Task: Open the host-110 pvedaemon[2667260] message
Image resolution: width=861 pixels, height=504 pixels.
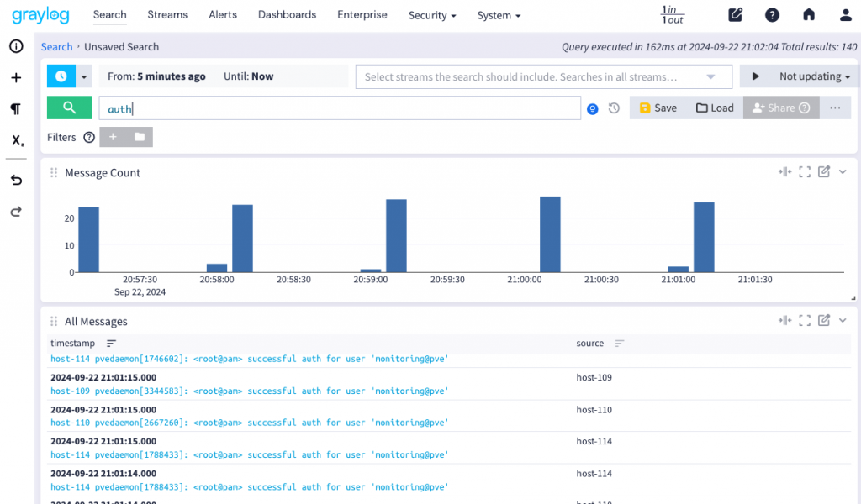Action: (249, 423)
